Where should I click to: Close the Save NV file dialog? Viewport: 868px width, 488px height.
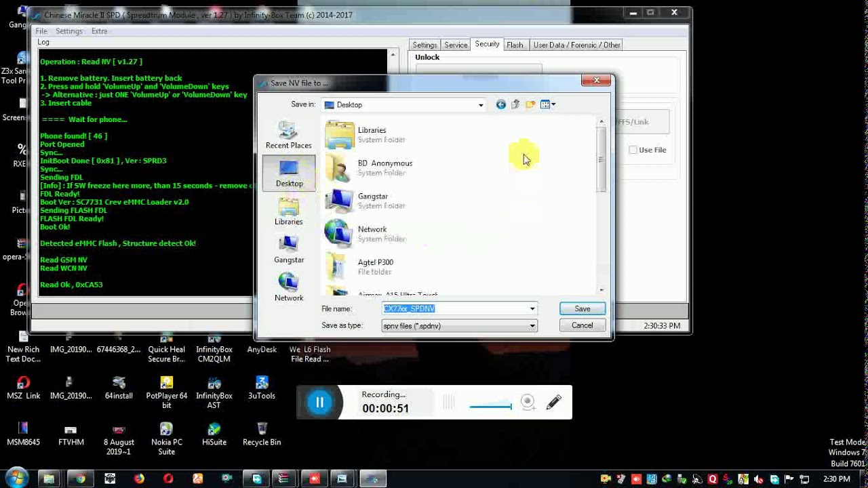(x=597, y=81)
